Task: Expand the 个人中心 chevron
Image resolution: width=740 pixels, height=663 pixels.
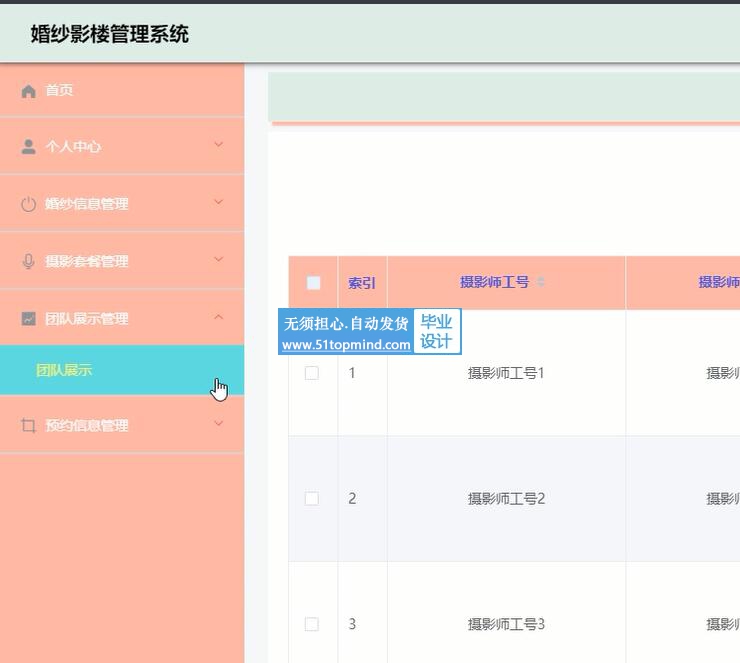Action: pos(219,146)
